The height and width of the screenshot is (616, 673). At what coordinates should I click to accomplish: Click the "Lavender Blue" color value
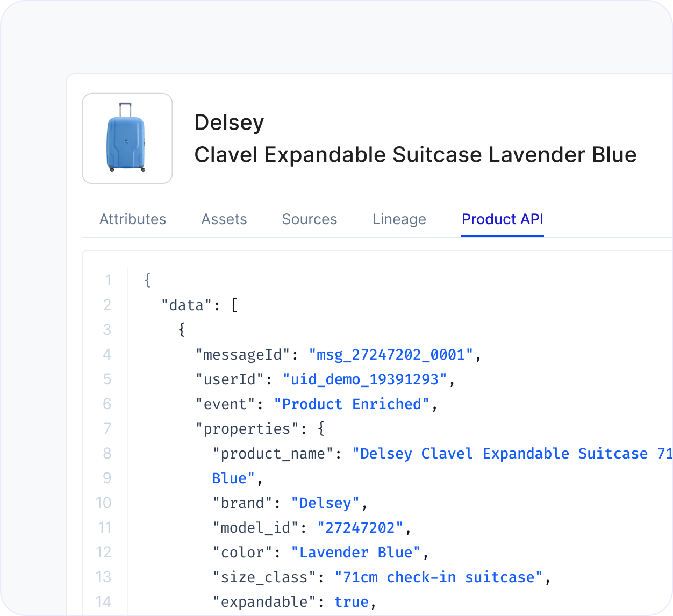356,553
